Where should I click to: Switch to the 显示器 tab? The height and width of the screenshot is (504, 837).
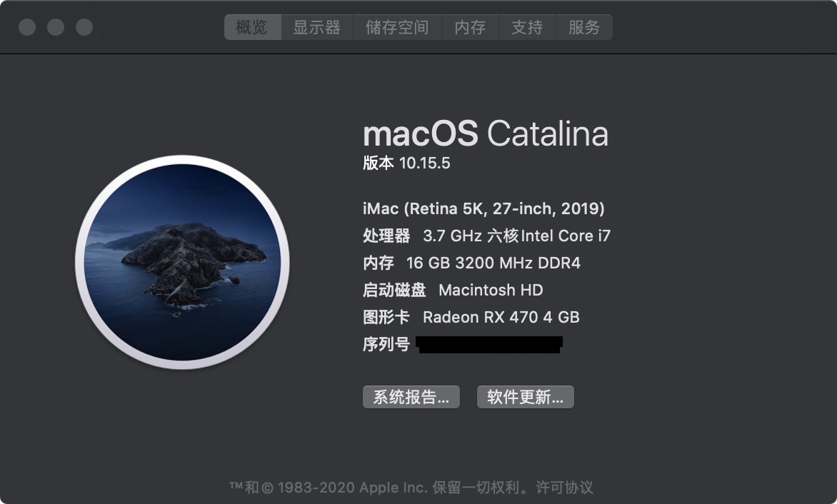[317, 27]
